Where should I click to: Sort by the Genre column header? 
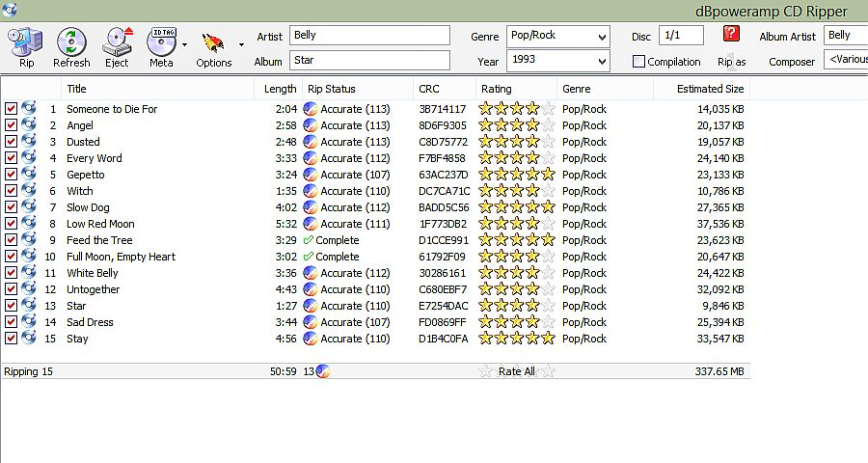point(605,89)
